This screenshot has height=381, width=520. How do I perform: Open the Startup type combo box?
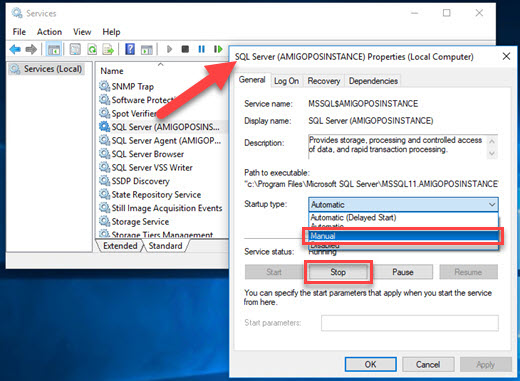click(x=403, y=204)
